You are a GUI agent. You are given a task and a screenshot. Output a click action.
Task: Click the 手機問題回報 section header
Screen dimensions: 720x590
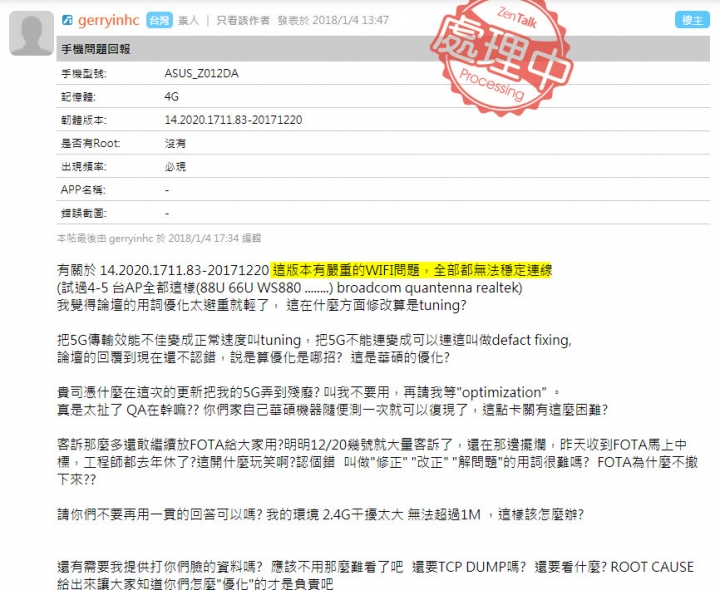point(96,49)
